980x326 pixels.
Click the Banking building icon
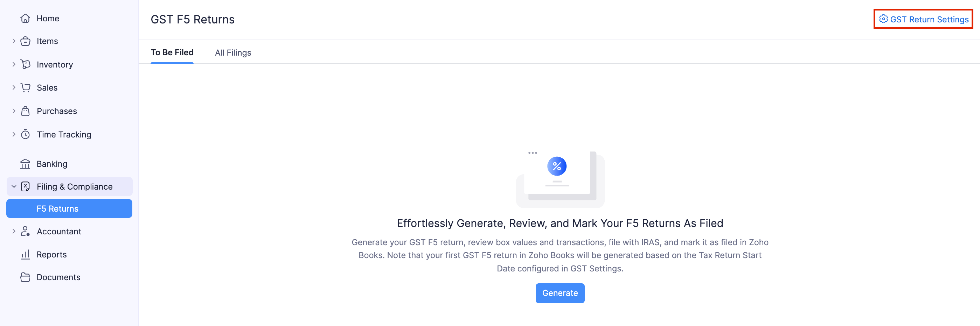click(x=25, y=164)
